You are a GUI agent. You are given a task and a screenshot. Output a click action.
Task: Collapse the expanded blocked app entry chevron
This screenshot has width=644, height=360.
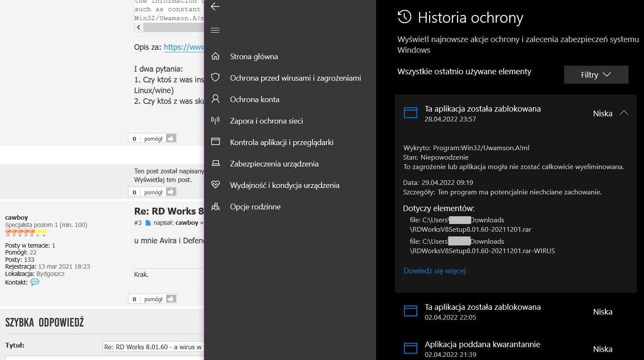tap(624, 113)
